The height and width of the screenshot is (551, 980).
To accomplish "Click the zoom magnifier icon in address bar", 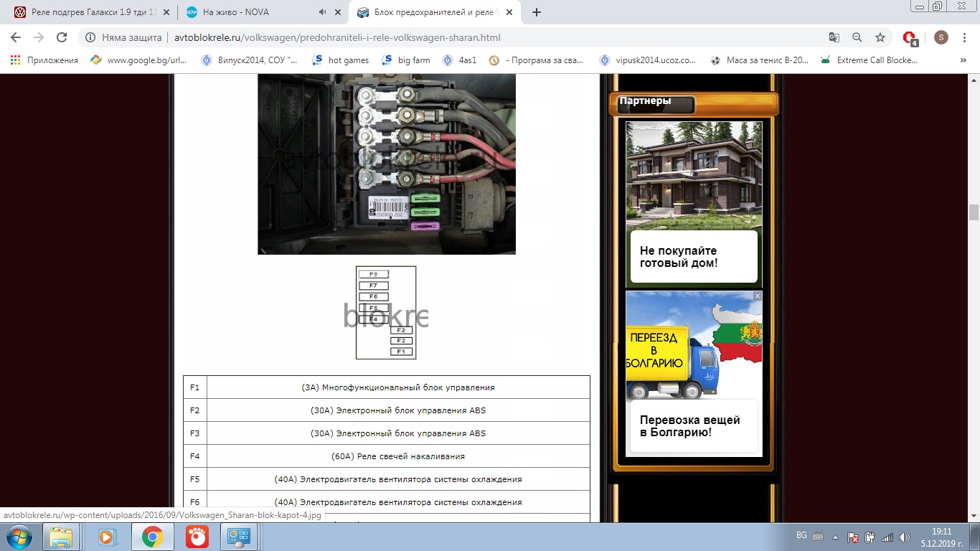I will coord(857,37).
